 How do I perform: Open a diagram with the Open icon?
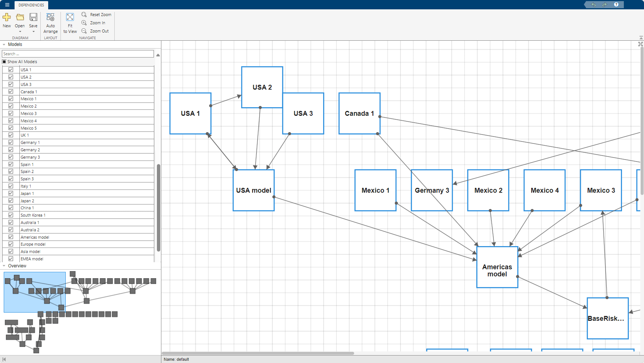click(x=20, y=18)
